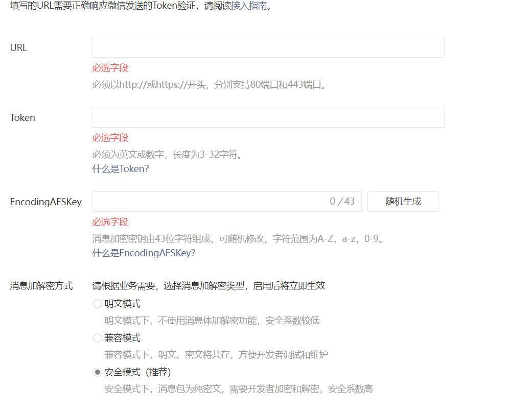Click the 必选字段 error under EncodingAESKey

pos(110,222)
